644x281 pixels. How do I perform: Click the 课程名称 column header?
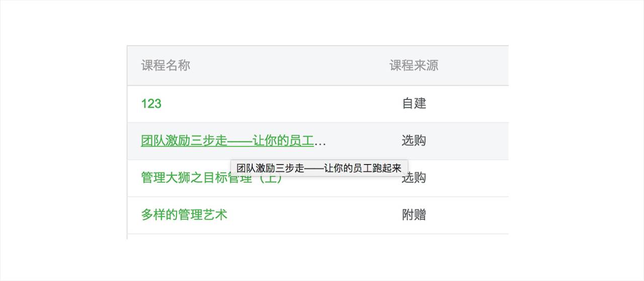pyautogui.click(x=166, y=65)
